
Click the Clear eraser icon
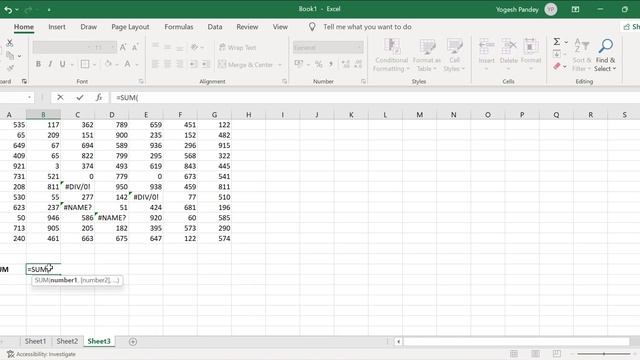pos(557,66)
